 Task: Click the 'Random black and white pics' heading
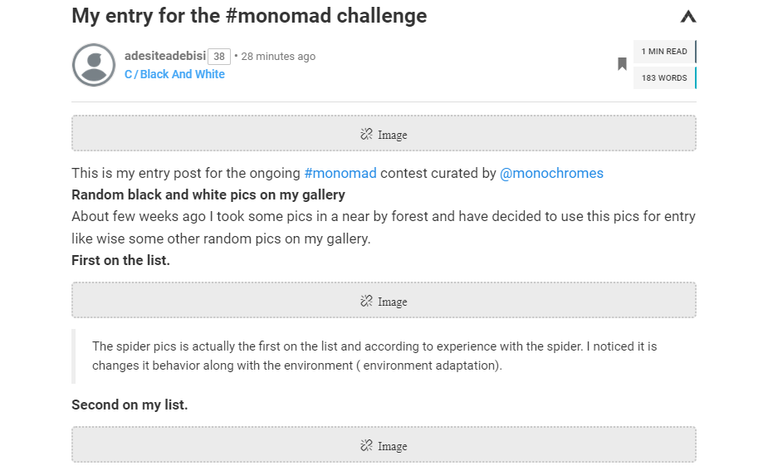click(x=208, y=195)
